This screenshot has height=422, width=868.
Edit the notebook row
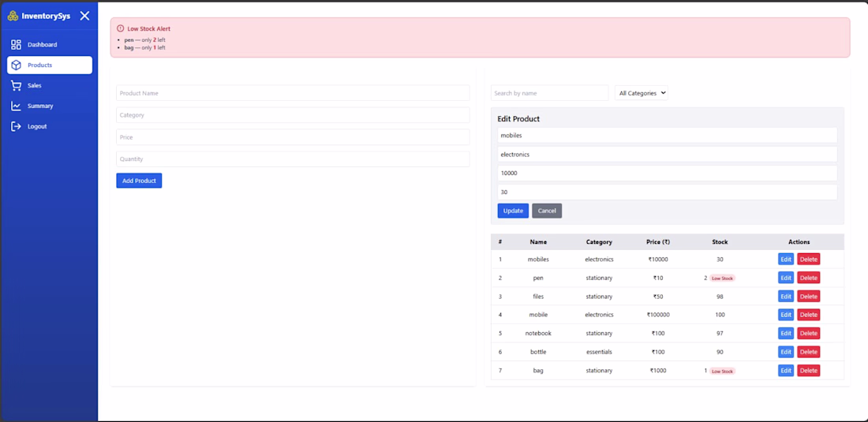tap(786, 334)
